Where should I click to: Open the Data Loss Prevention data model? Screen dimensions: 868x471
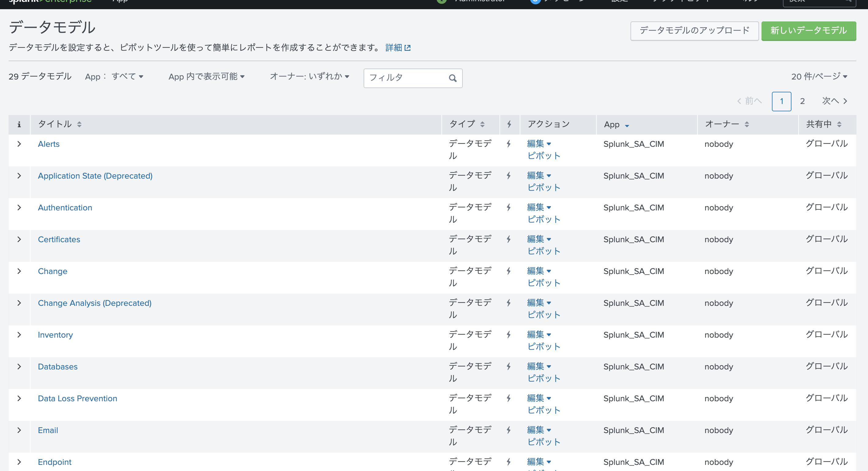tap(77, 399)
